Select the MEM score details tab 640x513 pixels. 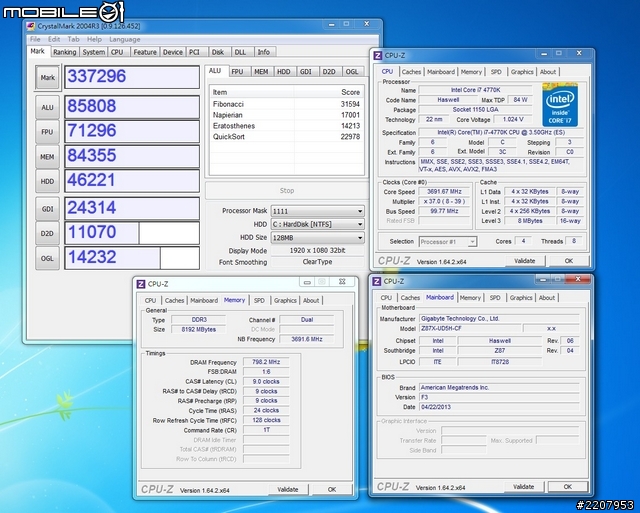[261, 71]
